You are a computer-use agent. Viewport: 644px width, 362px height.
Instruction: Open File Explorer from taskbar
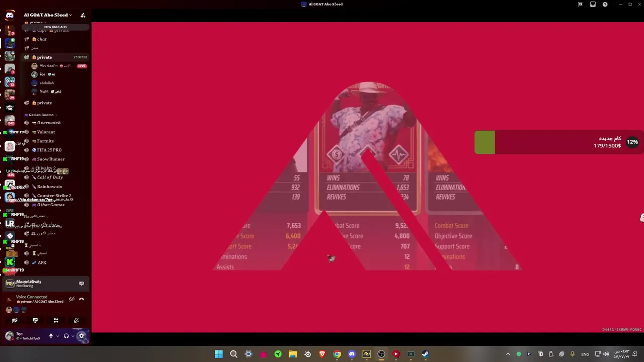coord(293,354)
